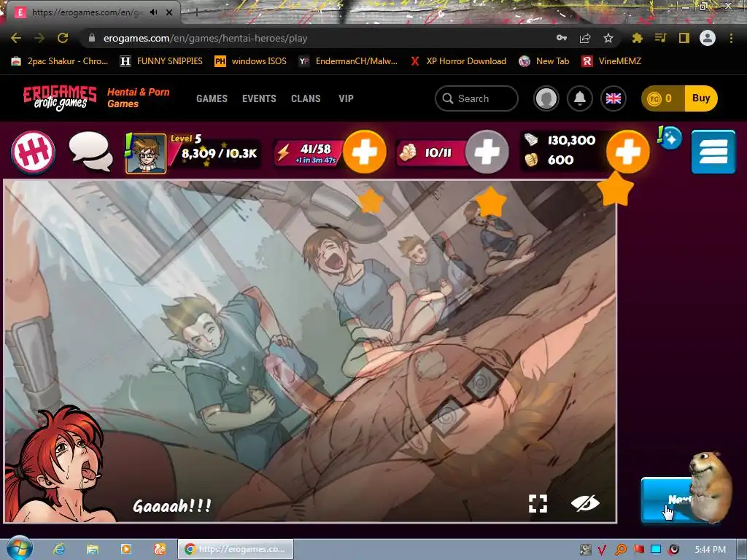This screenshot has height=560, width=747.
Task: Click the yellow Buy button
Action: 701,98
